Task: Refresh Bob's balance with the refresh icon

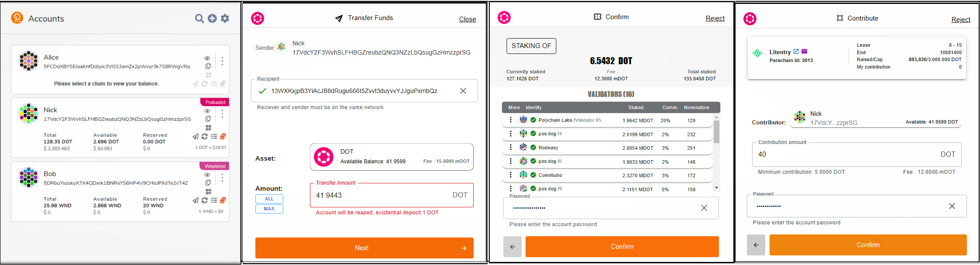Action: pos(204,200)
